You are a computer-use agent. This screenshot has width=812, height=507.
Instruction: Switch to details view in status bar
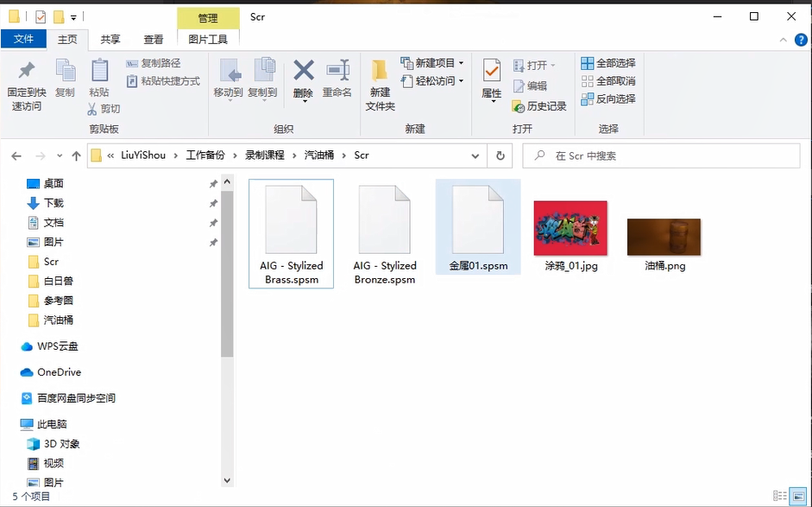[780, 497]
